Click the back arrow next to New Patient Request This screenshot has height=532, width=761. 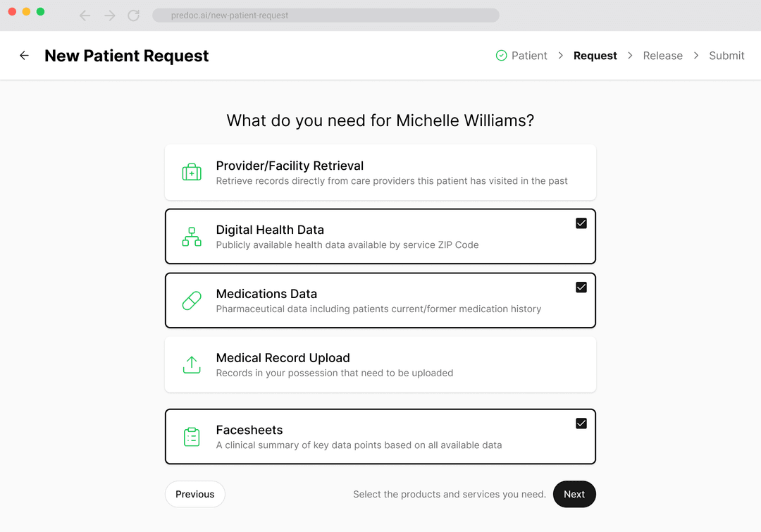(24, 56)
